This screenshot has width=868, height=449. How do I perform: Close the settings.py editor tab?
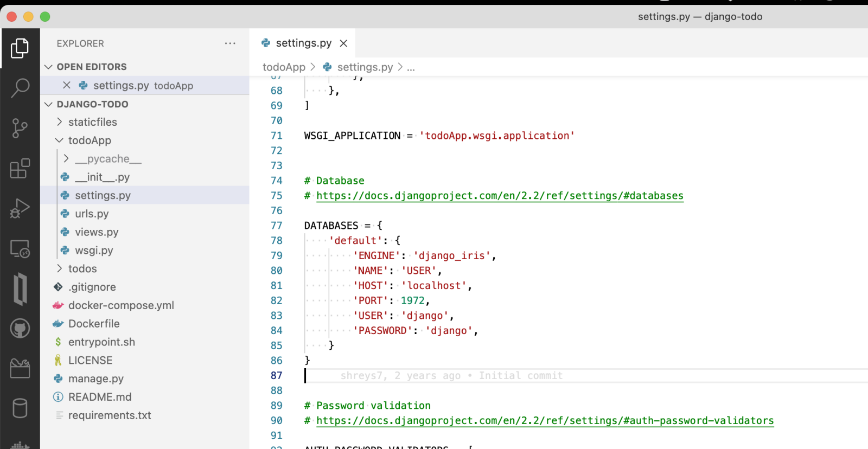click(x=343, y=43)
